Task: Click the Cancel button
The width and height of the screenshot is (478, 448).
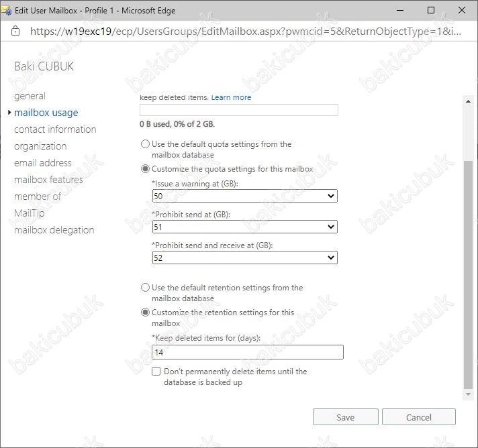Action: pos(418,417)
